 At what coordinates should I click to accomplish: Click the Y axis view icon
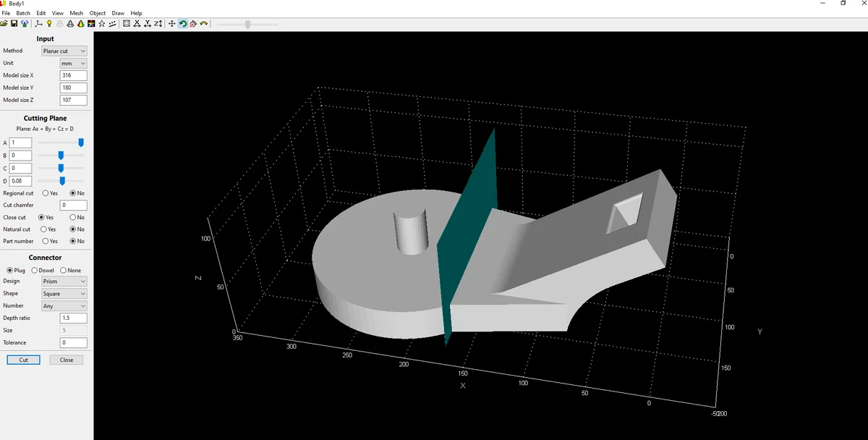tap(148, 24)
